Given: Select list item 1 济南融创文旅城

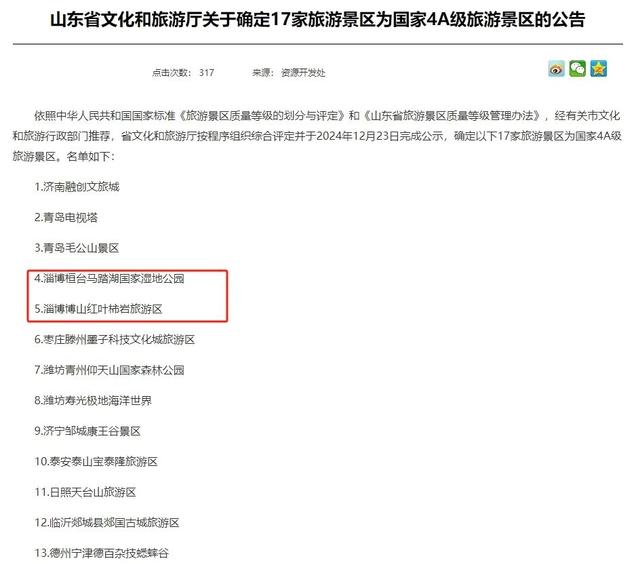Looking at the screenshot, I should [x=77, y=187].
